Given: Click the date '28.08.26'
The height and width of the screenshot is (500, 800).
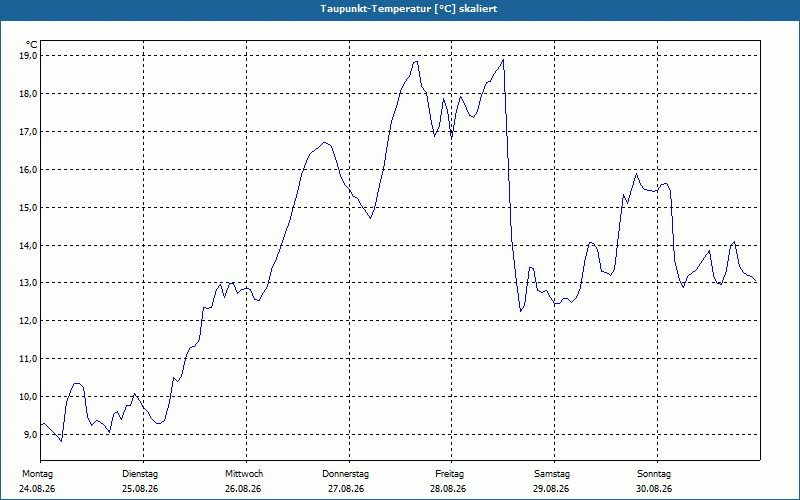Looking at the screenshot, I should [x=448, y=489].
